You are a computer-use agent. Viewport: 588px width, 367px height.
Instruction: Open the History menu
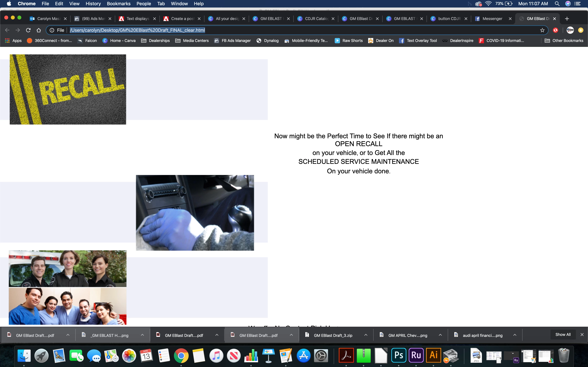click(93, 4)
